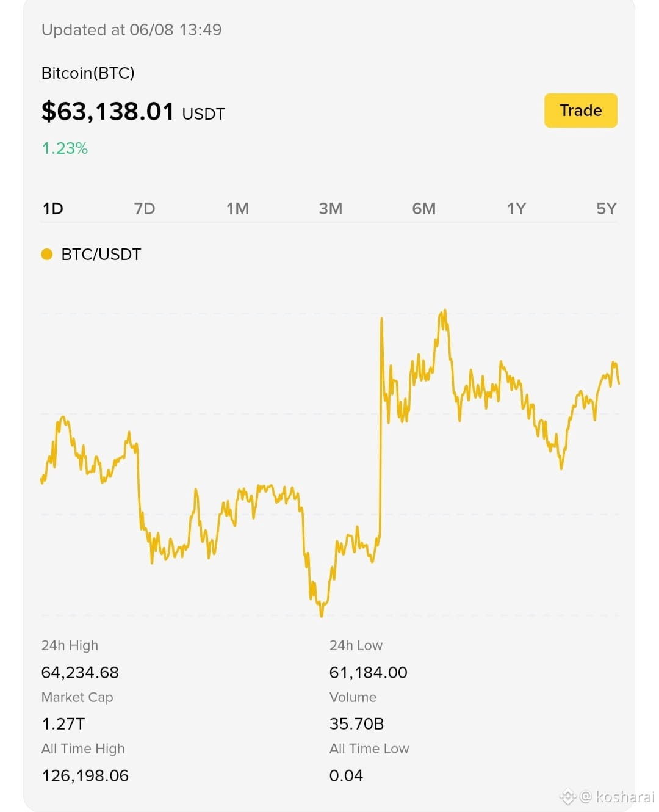Toggle the BTC/USDT series label
The image size is (659, 812).
(101, 255)
